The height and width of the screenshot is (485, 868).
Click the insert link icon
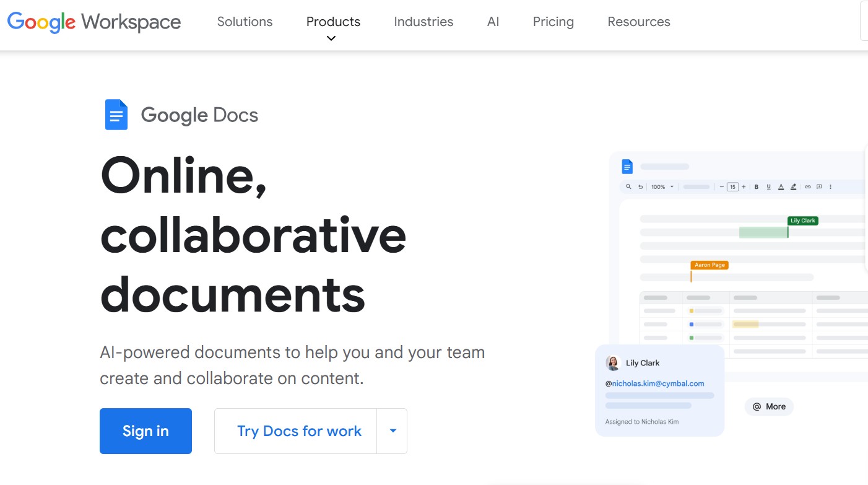[807, 186]
